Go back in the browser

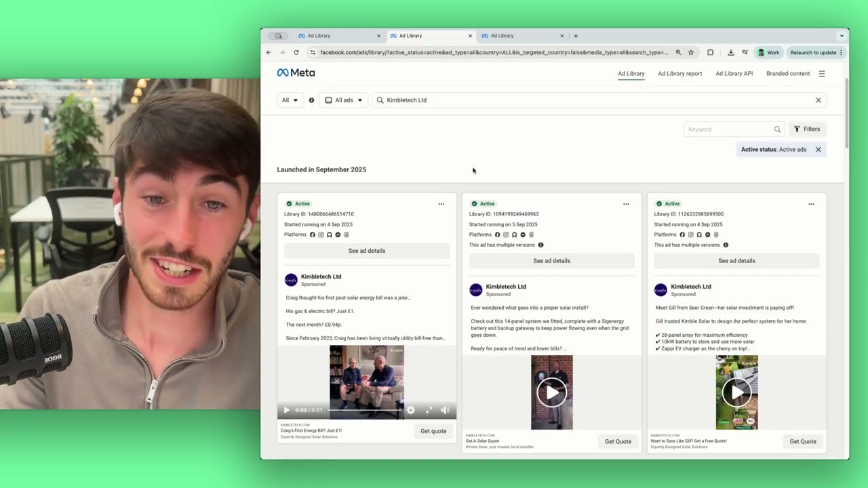coord(269,52)
